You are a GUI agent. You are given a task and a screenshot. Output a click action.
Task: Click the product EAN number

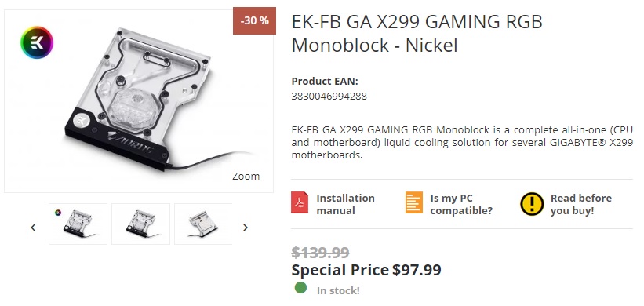click(x=329, y=96)
